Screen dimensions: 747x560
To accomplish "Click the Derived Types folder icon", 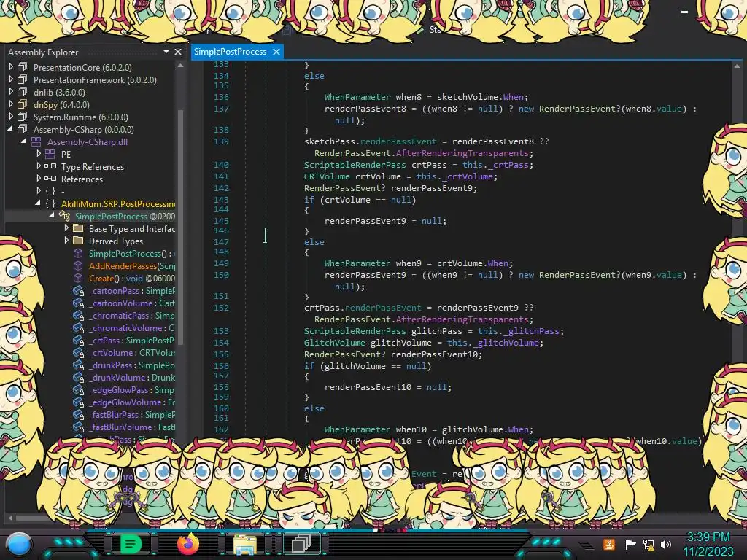I will 78,241.
